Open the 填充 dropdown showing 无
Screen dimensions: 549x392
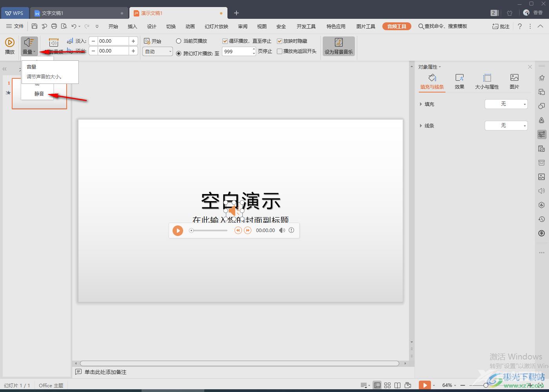click(x=506, y=104)
